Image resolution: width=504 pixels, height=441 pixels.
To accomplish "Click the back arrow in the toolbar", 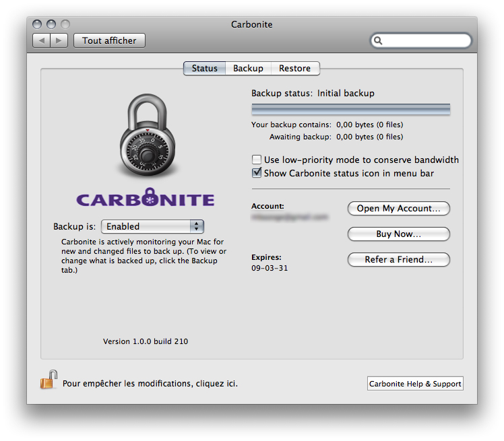I will point(42,40).
